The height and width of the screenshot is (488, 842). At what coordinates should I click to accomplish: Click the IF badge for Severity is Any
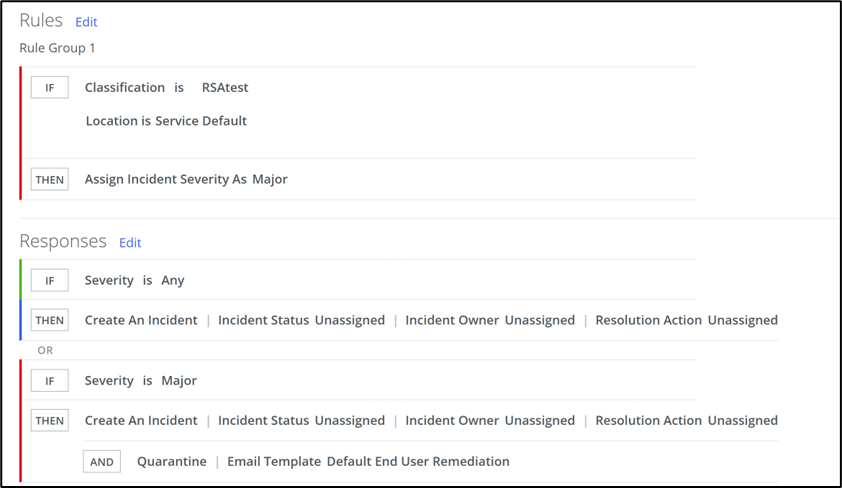coord(49,281)
